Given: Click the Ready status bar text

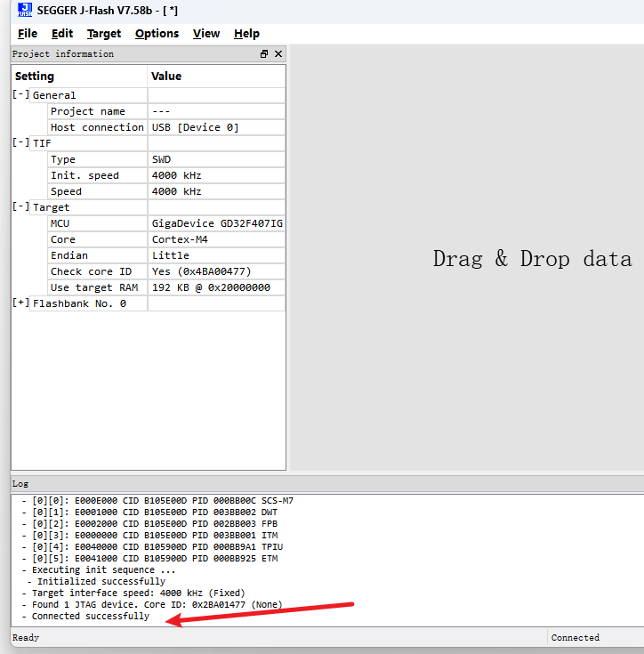Looking at the screenshot, I should [26, 637].
